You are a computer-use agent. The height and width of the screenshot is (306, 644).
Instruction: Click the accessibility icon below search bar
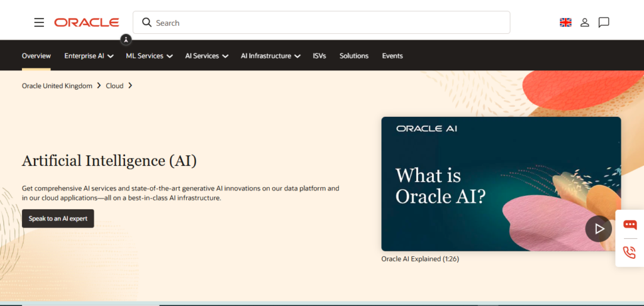126,40
